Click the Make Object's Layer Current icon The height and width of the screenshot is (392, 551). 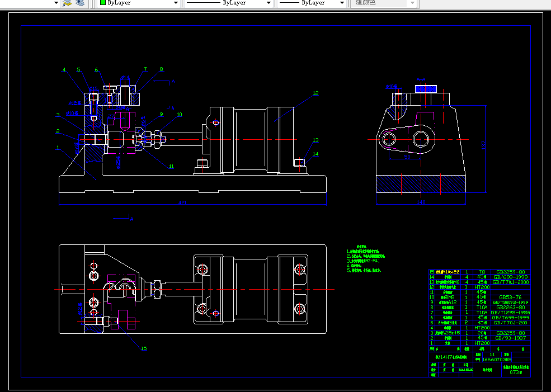click(67, 3)
